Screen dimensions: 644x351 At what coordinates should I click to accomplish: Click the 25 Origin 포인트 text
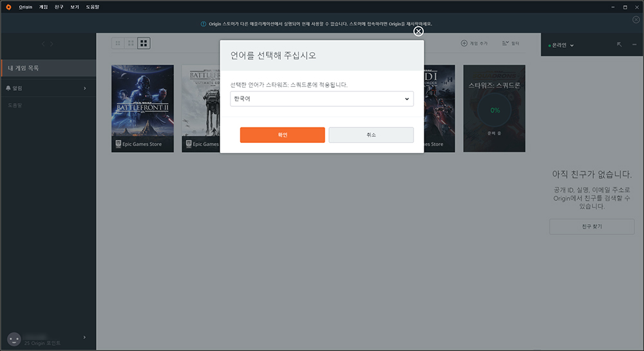click(43, 343)
